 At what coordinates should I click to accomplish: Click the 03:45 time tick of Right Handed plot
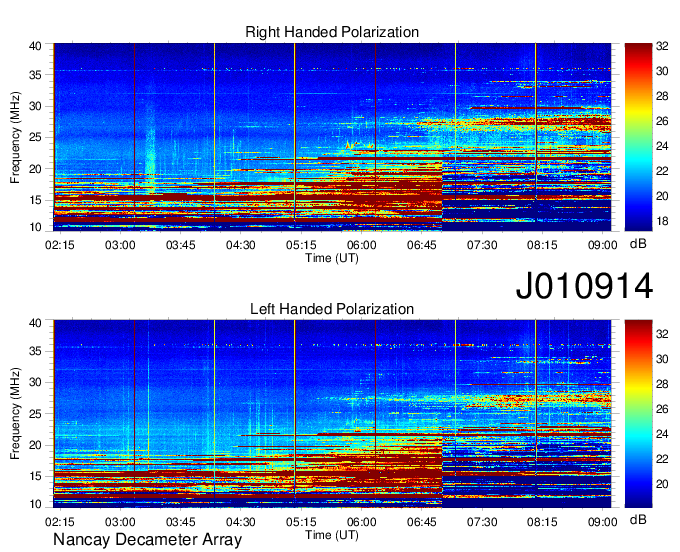pyautogui.click(x=180, y=245)
